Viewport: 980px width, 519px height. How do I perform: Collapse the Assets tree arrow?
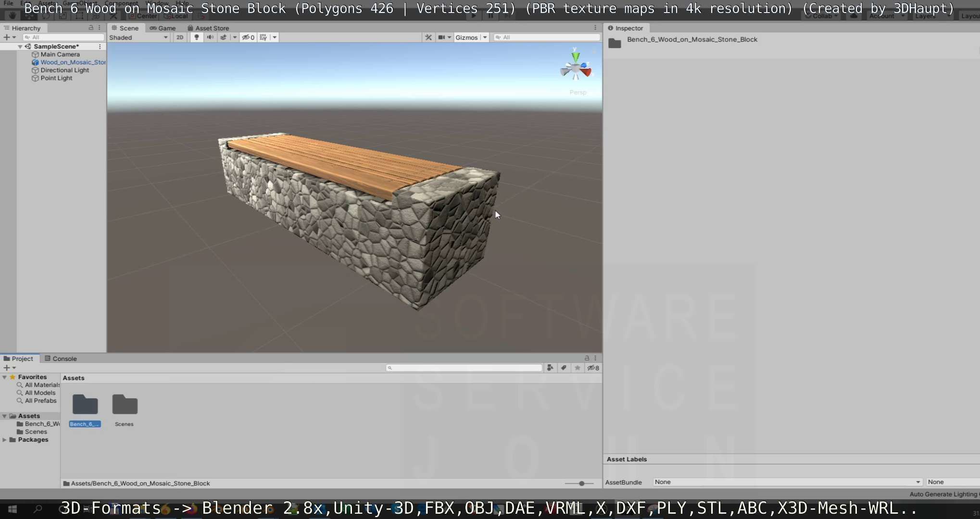[x=4, y=416]
